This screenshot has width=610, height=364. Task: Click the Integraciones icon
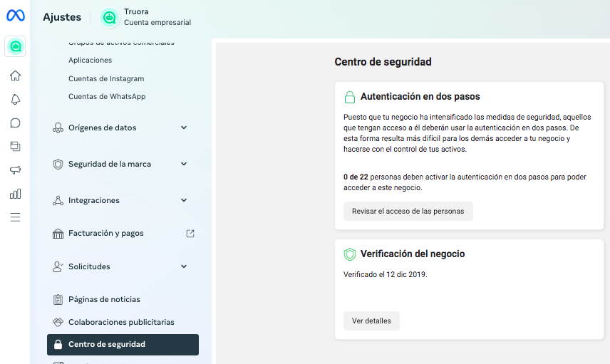coord(58,200)
